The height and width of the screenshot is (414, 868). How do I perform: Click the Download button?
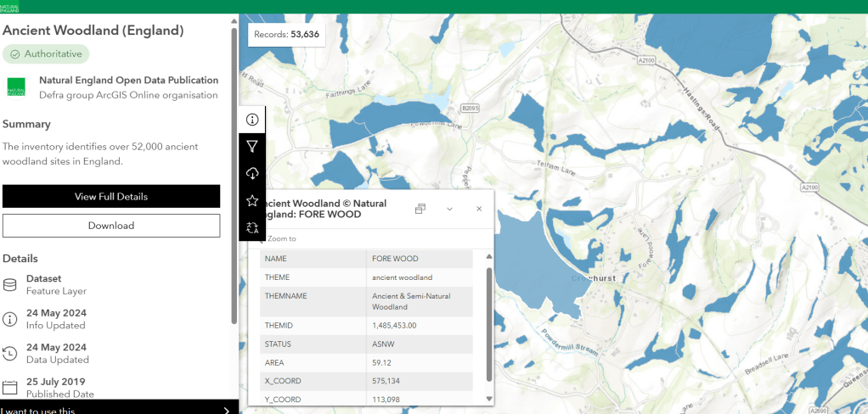(x=111, y=226)
